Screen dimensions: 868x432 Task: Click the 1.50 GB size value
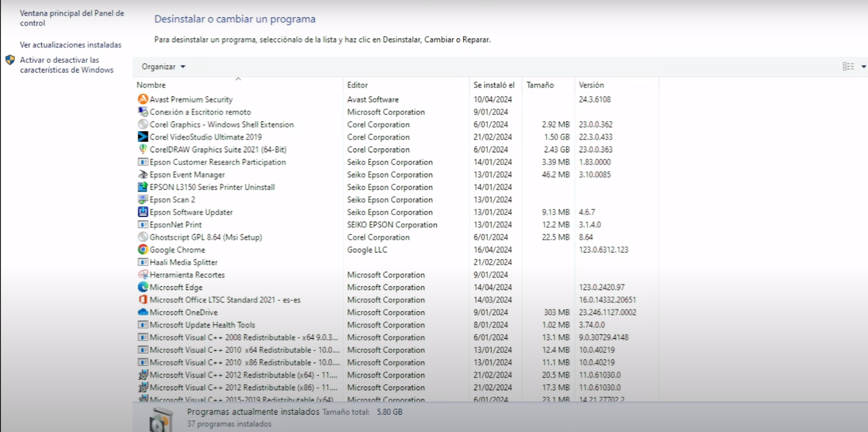(x=557, y=137)
